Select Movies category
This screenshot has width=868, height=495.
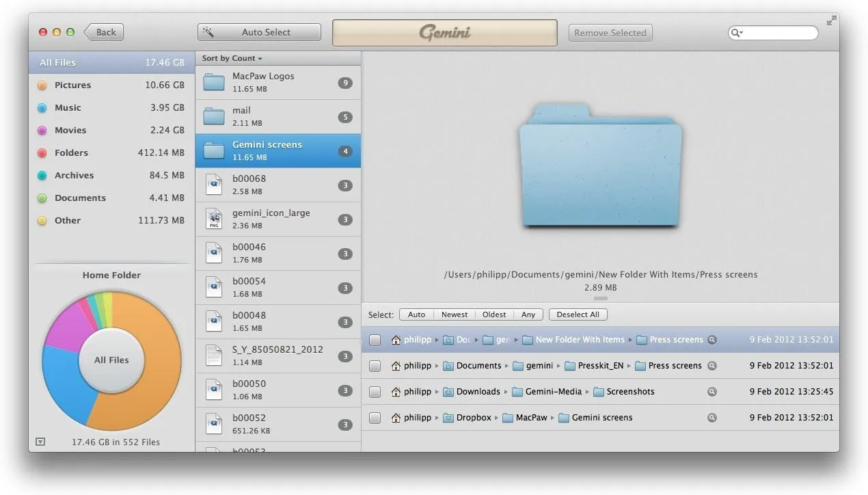click(111, 130)
